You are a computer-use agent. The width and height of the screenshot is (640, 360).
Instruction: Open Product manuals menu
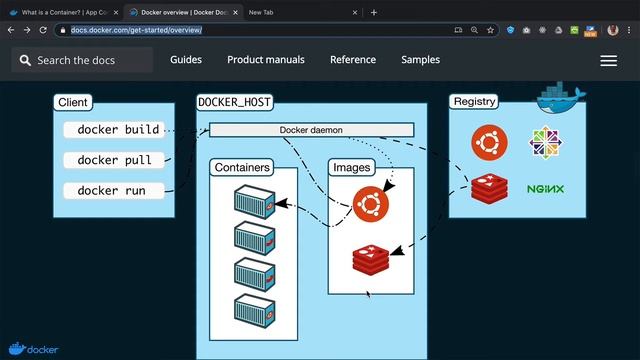click(266, 60)
